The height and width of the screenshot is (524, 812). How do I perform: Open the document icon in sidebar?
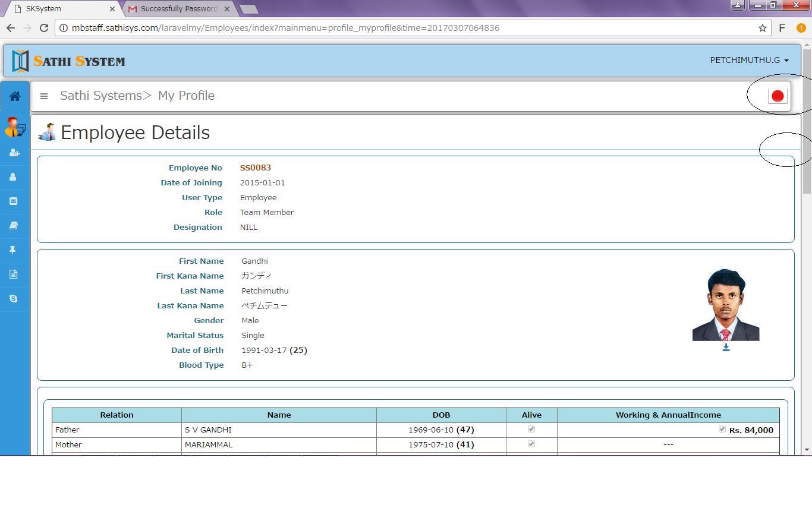click(14, 274)
